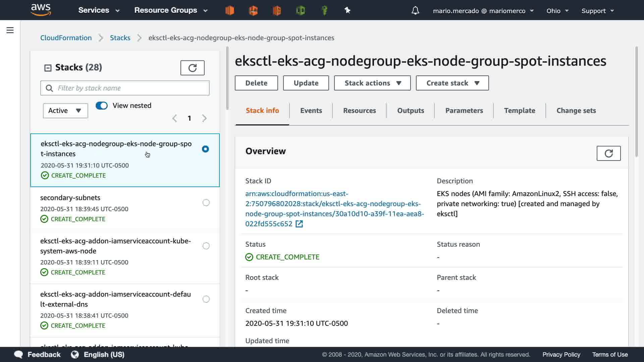Click the green key IAM shortcut icon

pos(324,11)
